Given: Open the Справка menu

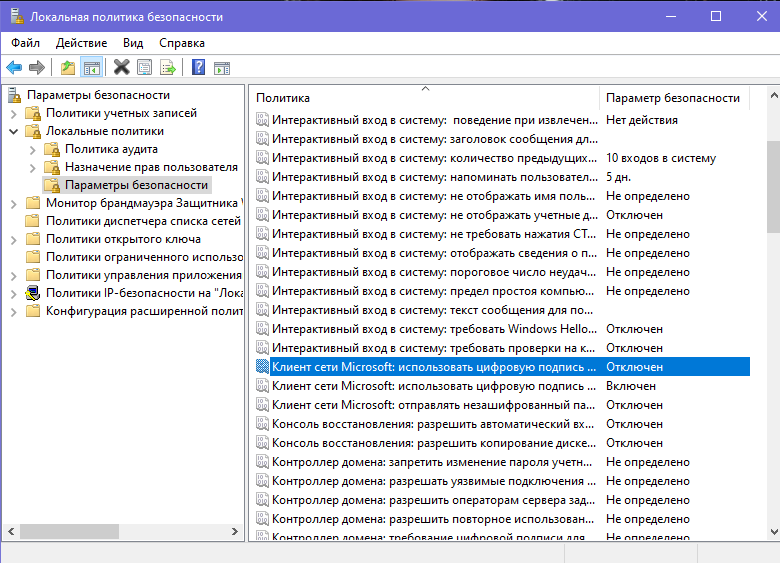Looking at the screenshot, I should [182, 43].
